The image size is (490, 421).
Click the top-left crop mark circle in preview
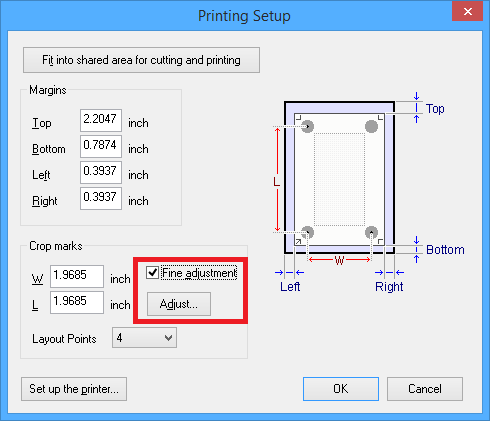pos(307,126)
